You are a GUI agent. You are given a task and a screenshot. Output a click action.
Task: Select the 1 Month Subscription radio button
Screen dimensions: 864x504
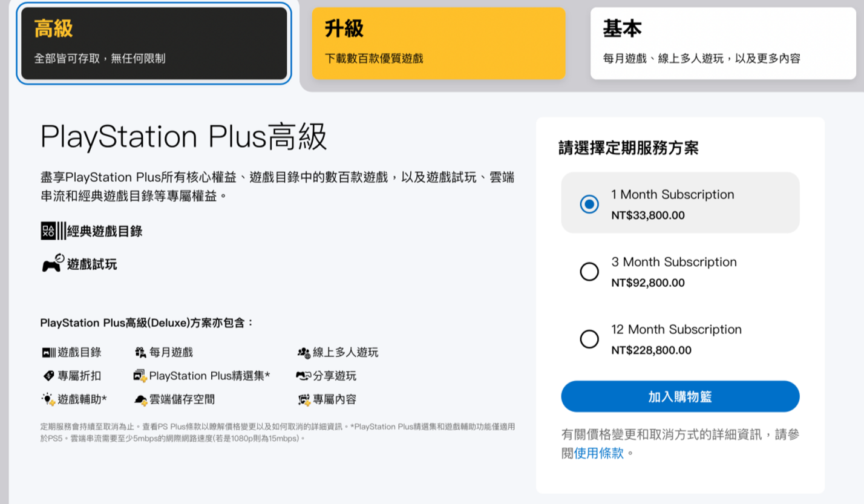coord(589,204)
